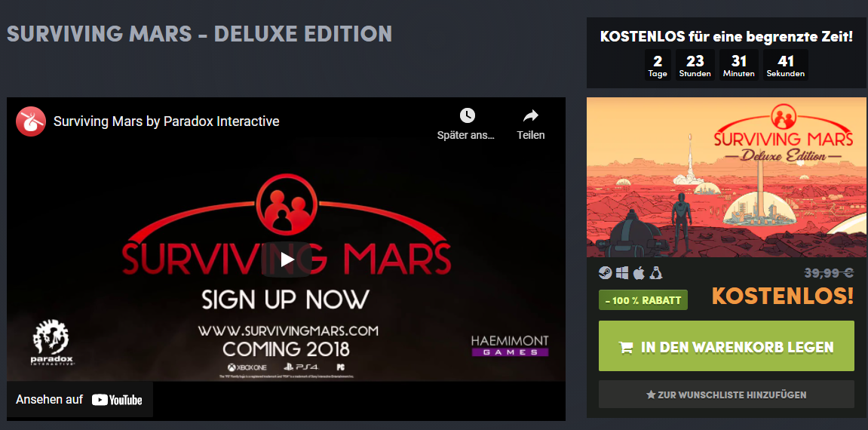Add game via In den Warenkorb legen

coord(726,346)
